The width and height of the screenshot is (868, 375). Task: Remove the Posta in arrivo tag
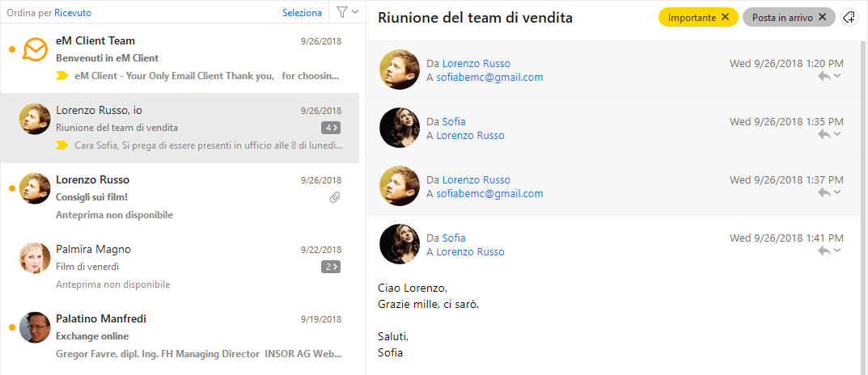823,17
